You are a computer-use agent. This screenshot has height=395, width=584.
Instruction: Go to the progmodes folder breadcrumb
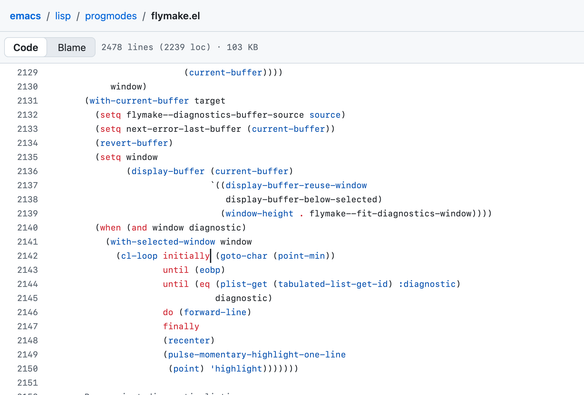(x=111, y=16)
